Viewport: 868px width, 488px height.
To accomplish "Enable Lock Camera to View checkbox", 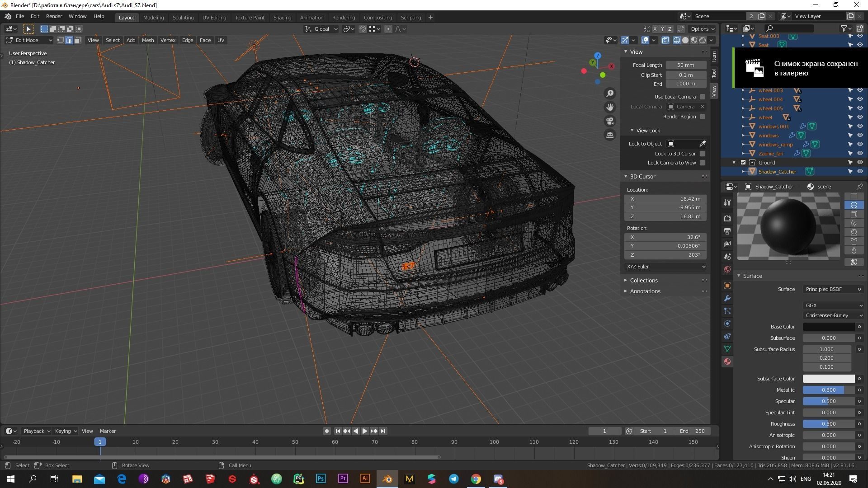I will [703, 163].
